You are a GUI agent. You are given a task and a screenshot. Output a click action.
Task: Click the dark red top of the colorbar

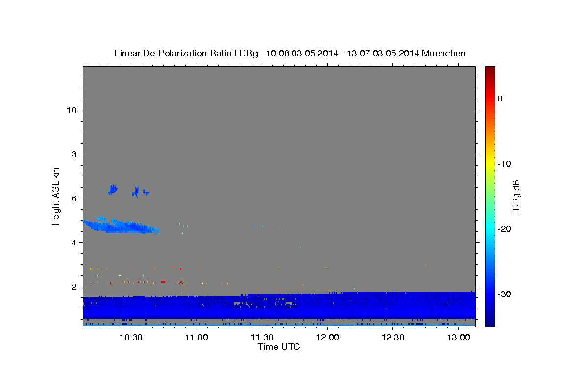(490, 70)
